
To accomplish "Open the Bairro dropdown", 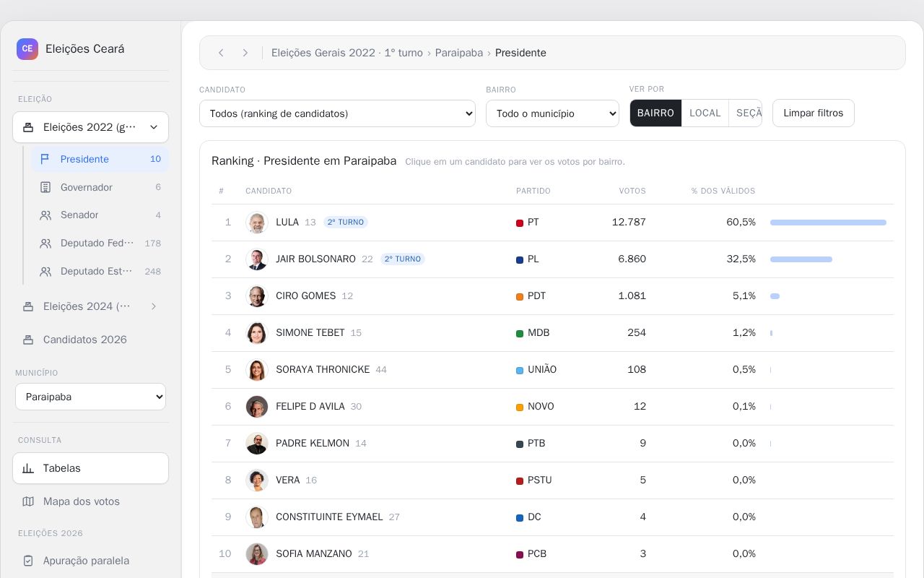I will (552, 113).
